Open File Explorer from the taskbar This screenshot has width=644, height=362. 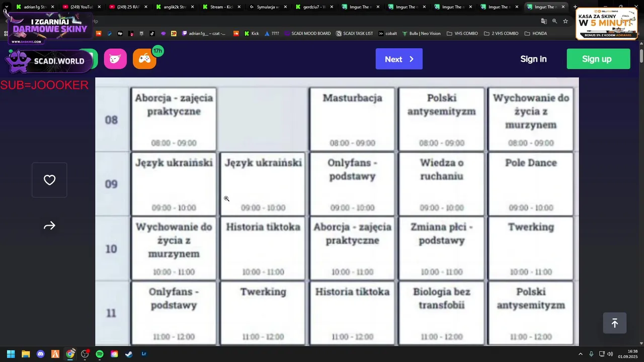click(x=26, y=354)
